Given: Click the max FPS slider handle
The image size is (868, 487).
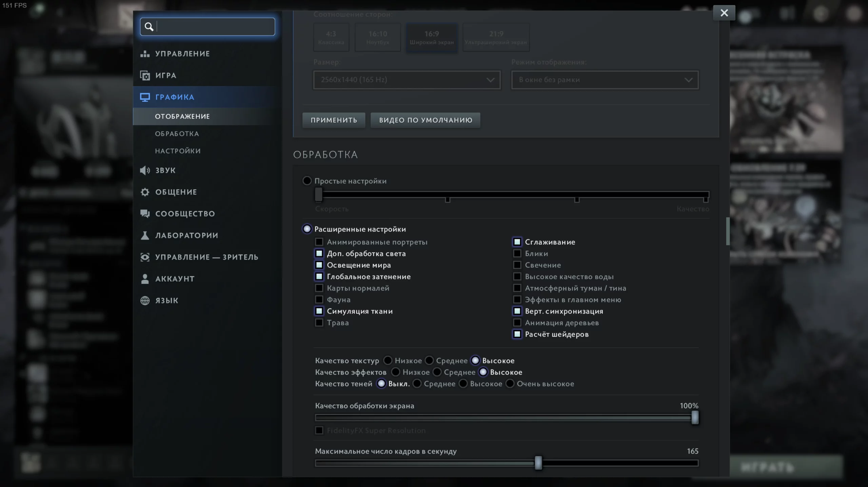Looking at the screenshot, I should [538, 463].
